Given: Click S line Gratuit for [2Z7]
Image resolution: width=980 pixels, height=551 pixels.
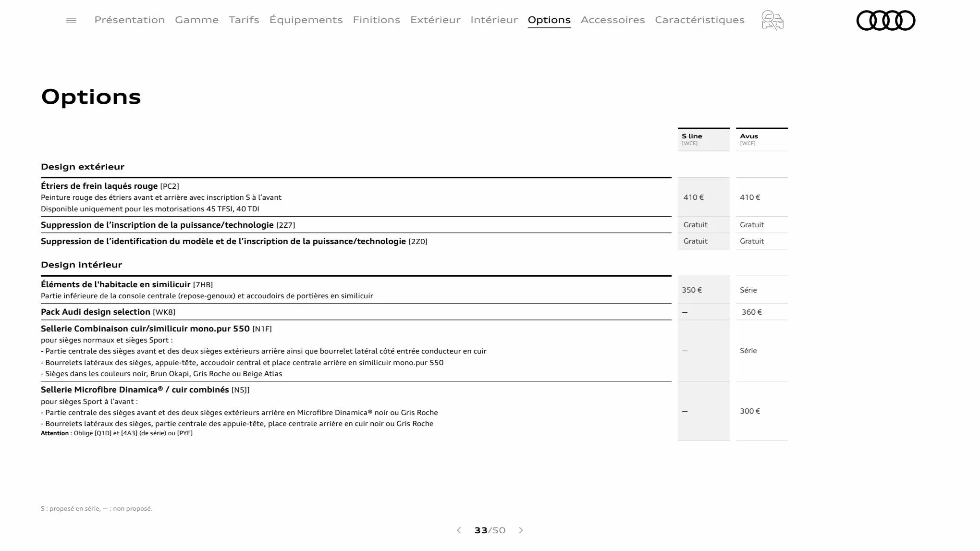Looking at the screenshot, I should tap(696, 225).
